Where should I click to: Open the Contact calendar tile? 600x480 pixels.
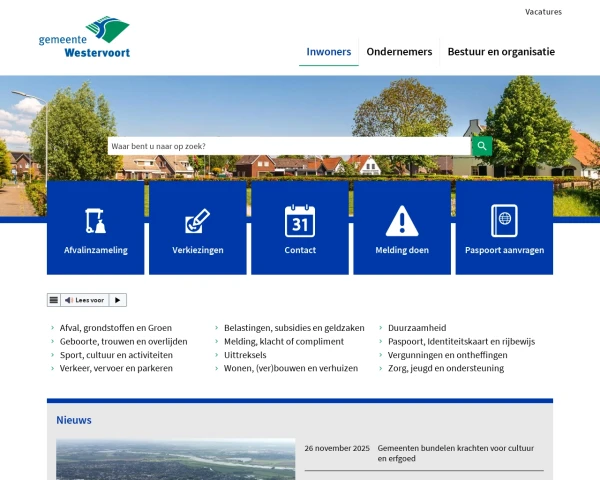[x=300, y=228]
